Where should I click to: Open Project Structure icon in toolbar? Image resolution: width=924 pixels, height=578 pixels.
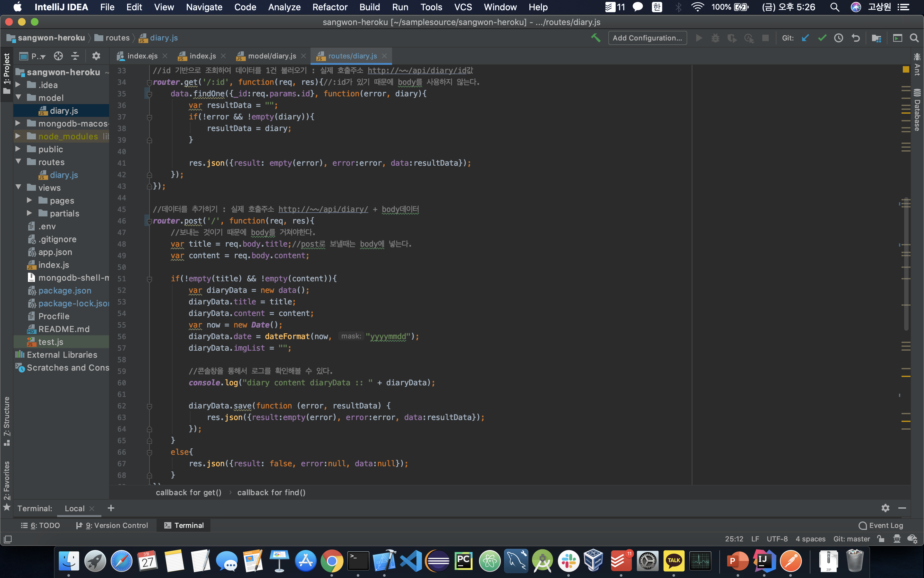pyautogui.click(x=876, y=38)
